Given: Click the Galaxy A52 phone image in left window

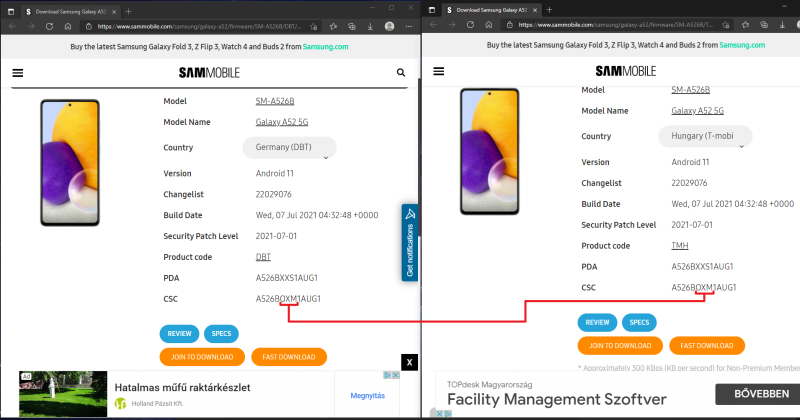Looking at the screenshot, I should click(70, 163).
